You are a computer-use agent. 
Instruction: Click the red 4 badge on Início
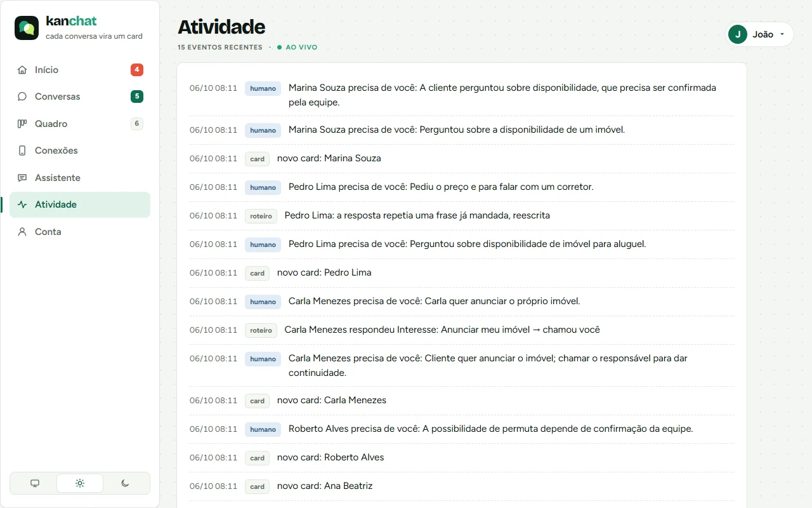pyautogui.click(x=137, y=70)
